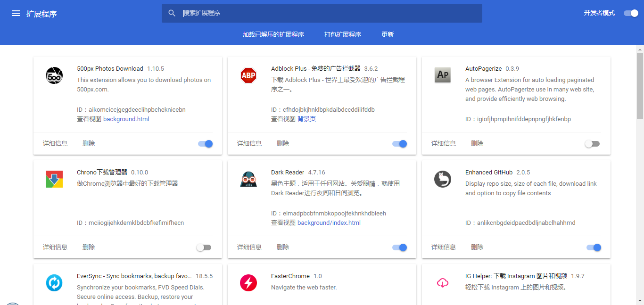The height and width of the screenshot is (305, 644).
Task: Click the Adblock Plus ABP icon
Action: point(248,75)
